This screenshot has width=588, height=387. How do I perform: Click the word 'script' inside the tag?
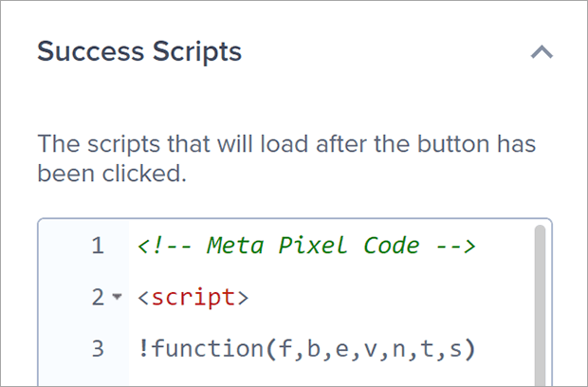(x=193, y=298)
